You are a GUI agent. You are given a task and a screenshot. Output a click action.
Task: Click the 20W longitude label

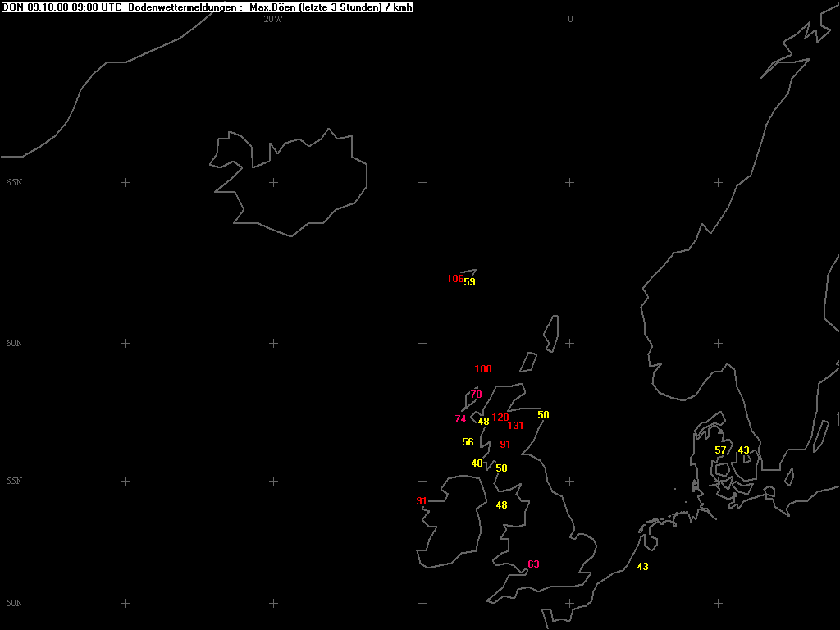(x=273, y=19)
